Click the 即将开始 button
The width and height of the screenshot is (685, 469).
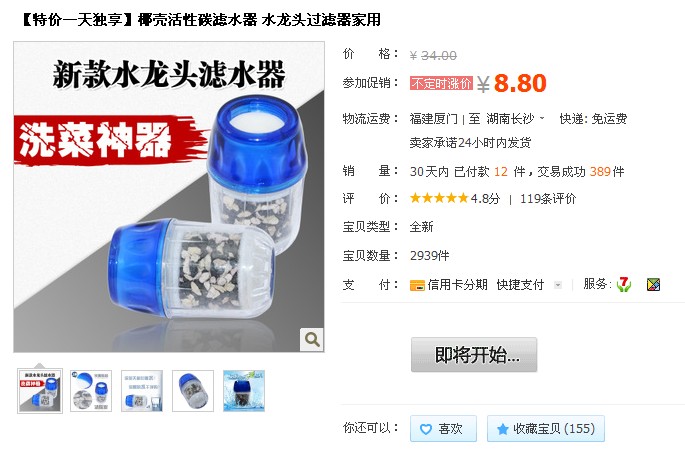pyautogui.click(x=474, y=355)
